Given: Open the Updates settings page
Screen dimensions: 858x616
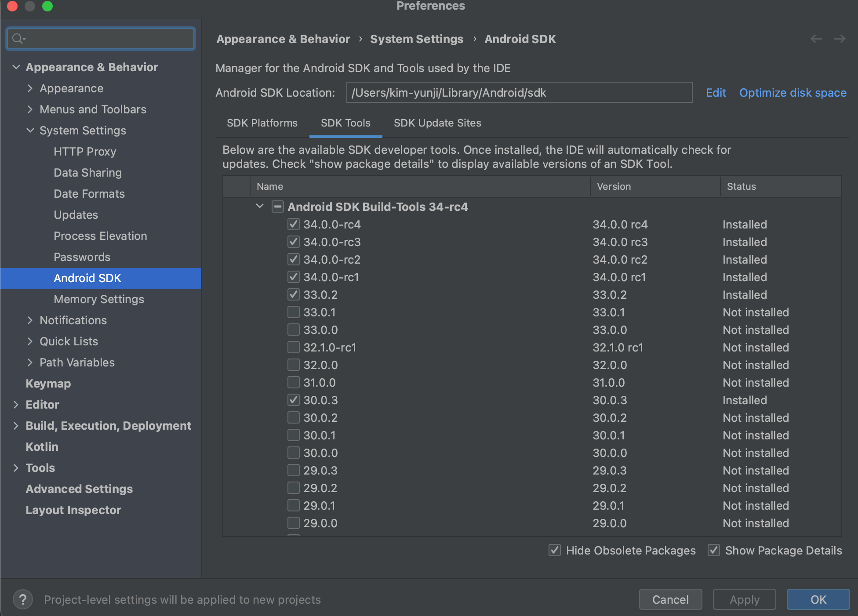Looking at the screenshot, I should tap(76, 215).
